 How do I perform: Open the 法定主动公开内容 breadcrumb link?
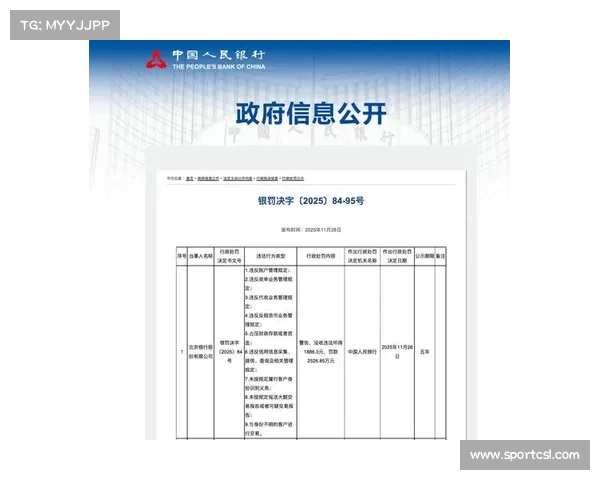tap(238, 178)
